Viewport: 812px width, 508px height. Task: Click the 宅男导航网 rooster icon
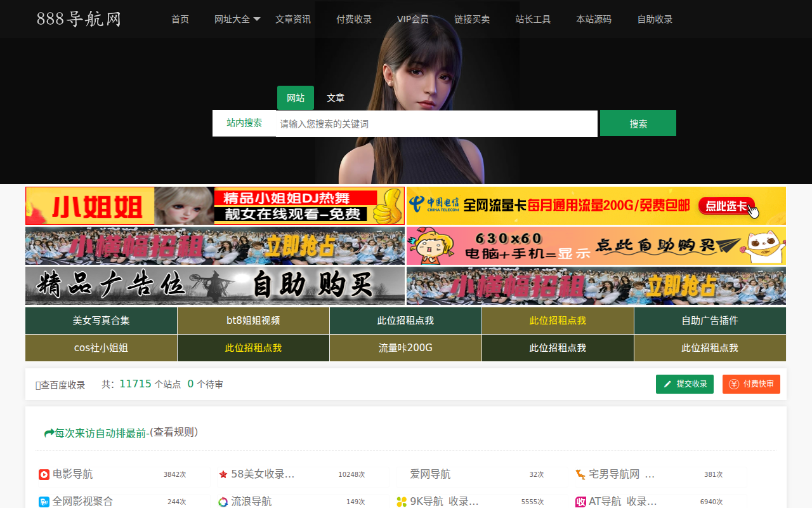(578, 474)
